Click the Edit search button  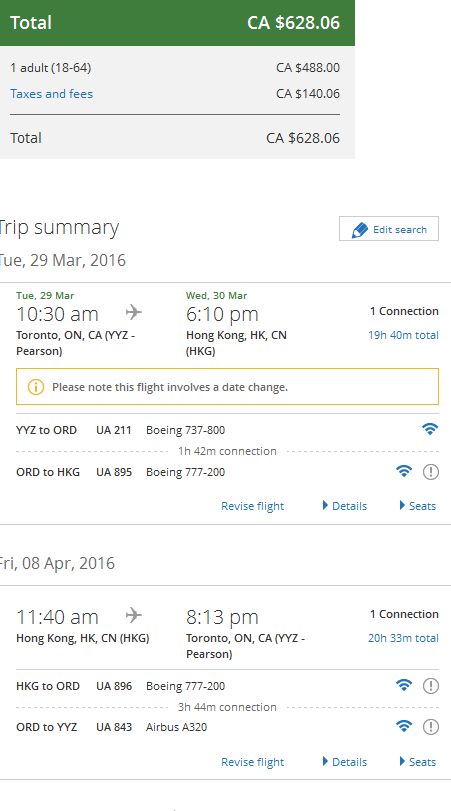coord(389,229)
